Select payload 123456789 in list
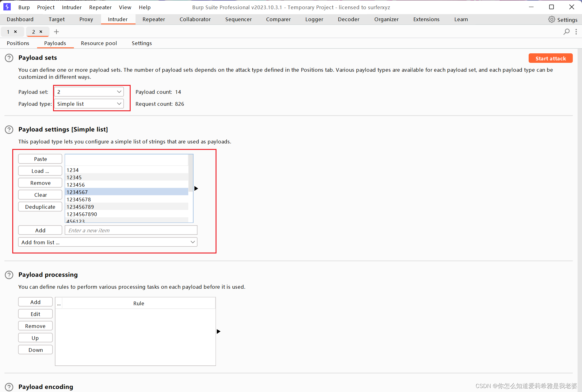The image size is (582, 392). tap(127, 207)
